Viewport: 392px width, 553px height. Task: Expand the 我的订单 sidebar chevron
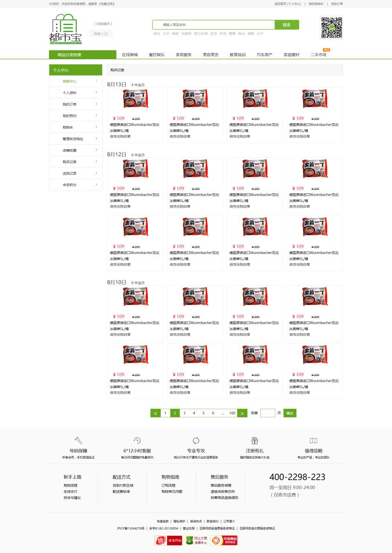coord(96,104)
